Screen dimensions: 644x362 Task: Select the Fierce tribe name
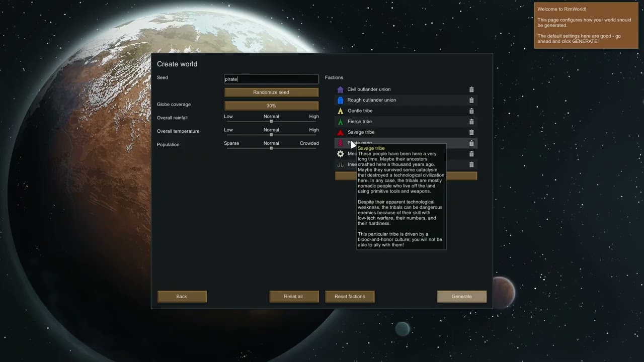click(x=360, y=122)
